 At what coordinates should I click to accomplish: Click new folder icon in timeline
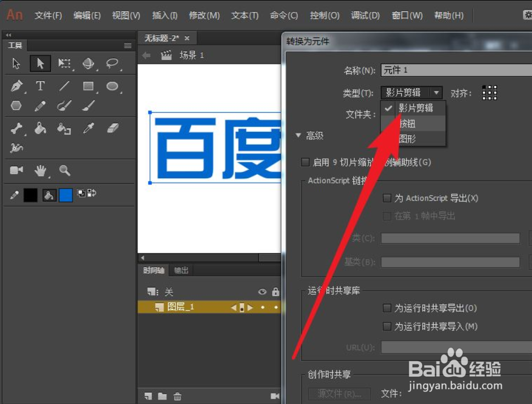coord(162,396)
